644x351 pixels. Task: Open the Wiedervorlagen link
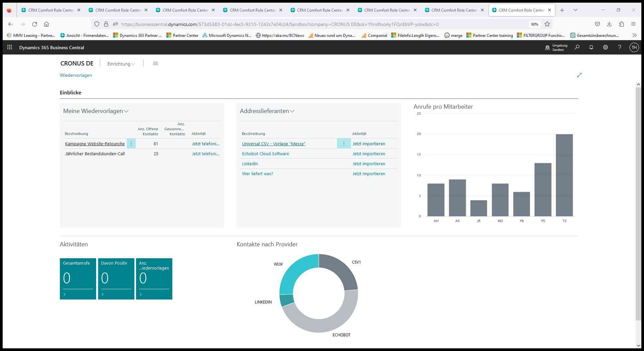coord(76,75)
